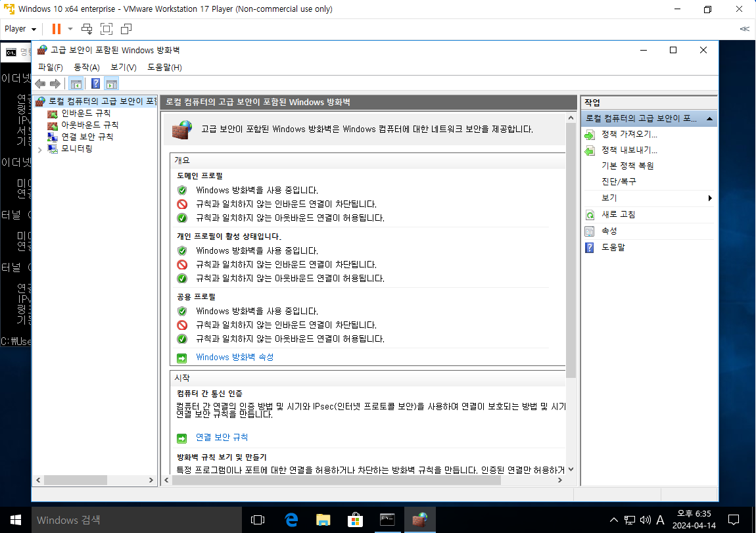Click the Forward arrow toolbar icon

coord(55,84)
